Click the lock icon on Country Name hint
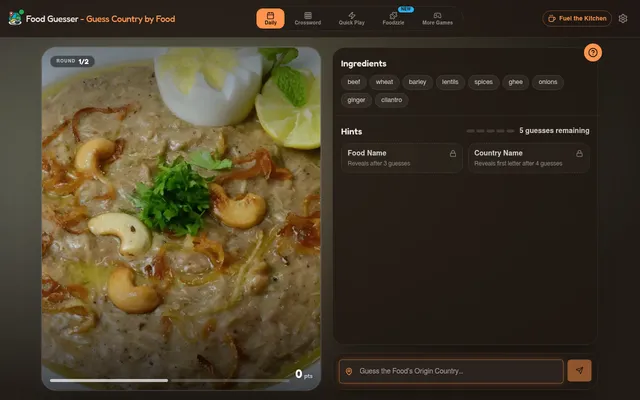The image size is (640, 400). [579, 153]
